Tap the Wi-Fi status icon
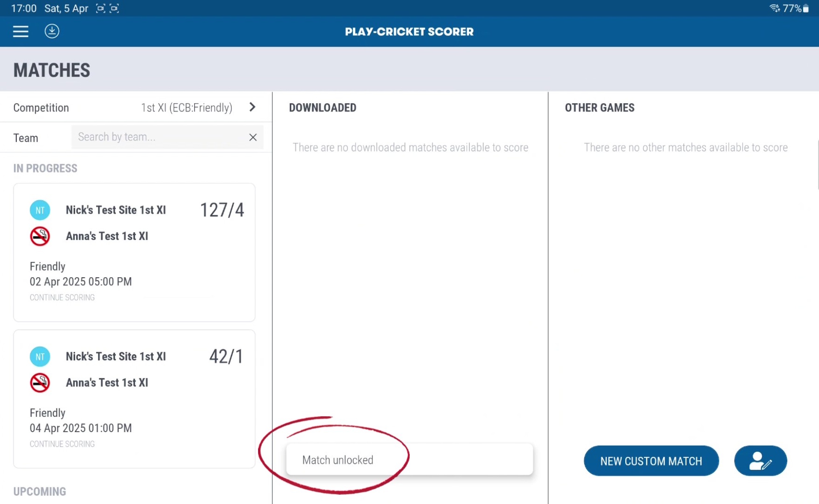Screen dimensions: 819x504 coord(775,8)
